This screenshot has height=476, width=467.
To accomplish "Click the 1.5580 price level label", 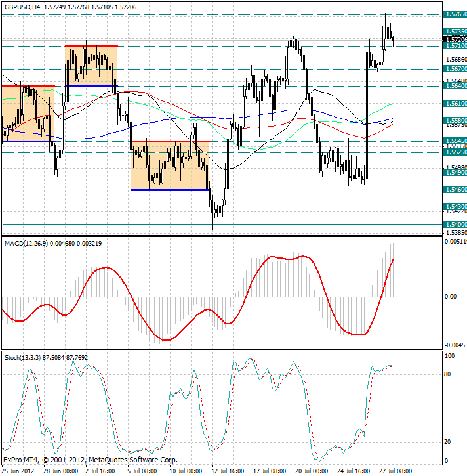I will (455, 121).
